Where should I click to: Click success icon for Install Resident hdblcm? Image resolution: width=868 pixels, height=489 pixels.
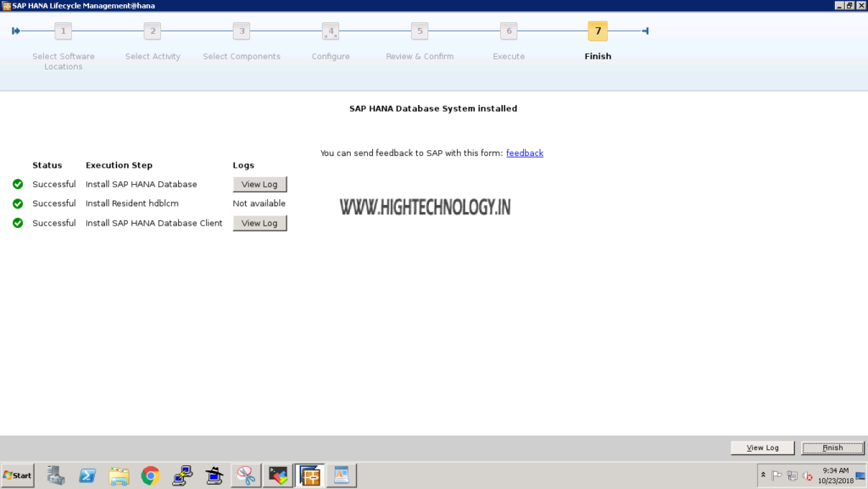tap(18, 203)
